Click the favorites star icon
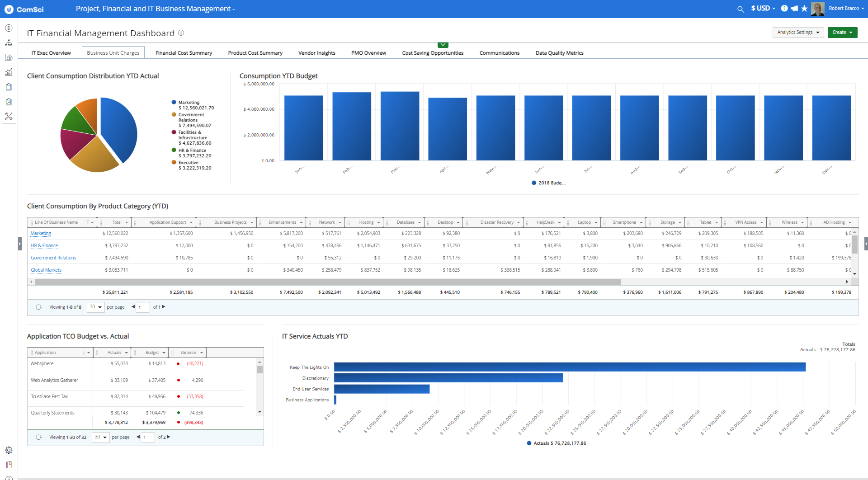The height and width of the screenshot is (480, 868). coord(804,9)
